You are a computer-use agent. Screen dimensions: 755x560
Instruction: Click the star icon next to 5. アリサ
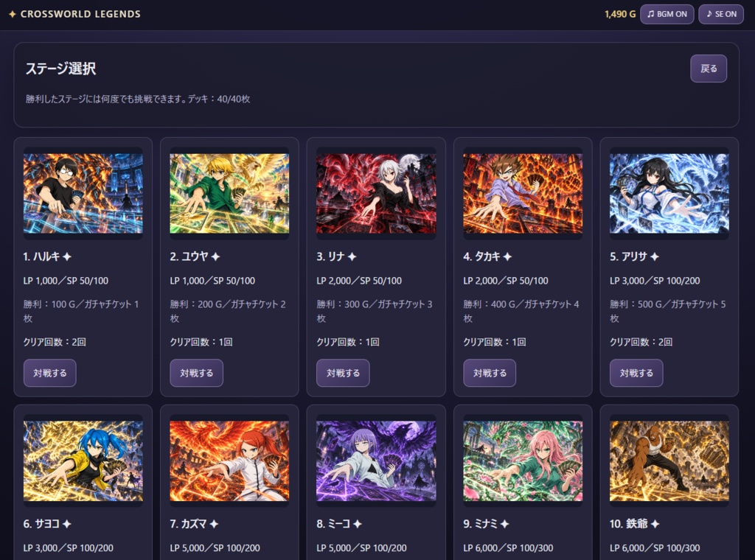point(655,257)
